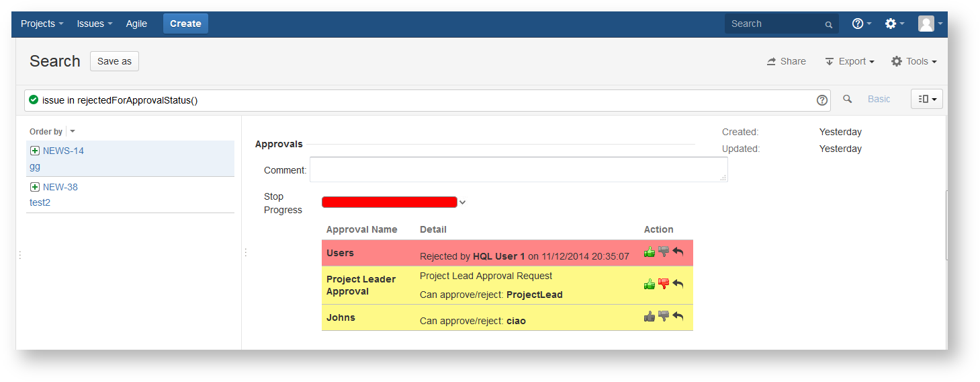Click the Save as button
Viewport: 980px width, 382px height.
point(114,61)
